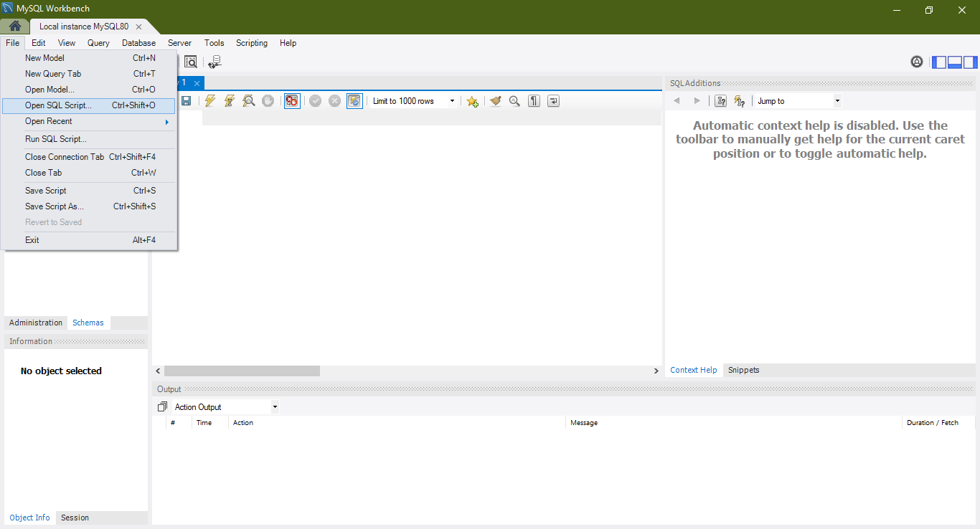The image size is (980, 529).
Task: Click the rollback X icon
Action: tap(334, 101)
